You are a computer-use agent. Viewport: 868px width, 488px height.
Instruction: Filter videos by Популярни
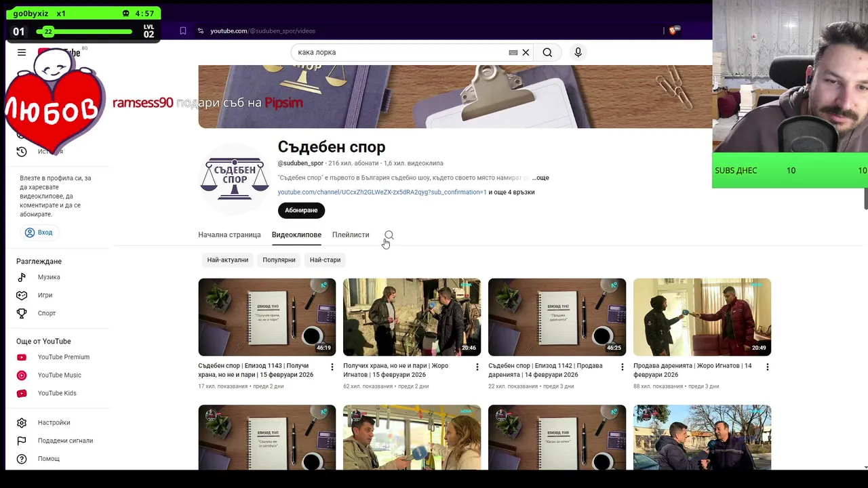279,260
